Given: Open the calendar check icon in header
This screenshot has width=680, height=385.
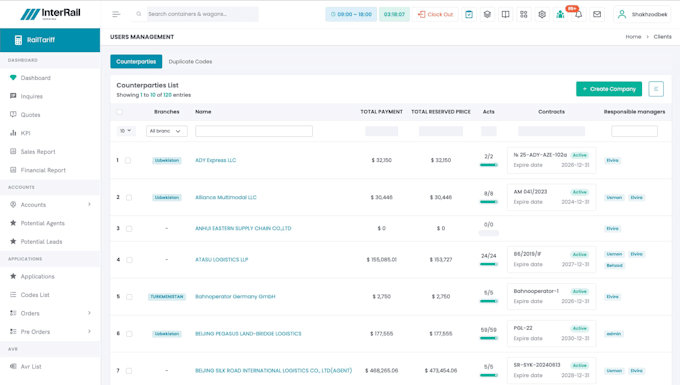Looking at the screenshot, I should point(469,14).
